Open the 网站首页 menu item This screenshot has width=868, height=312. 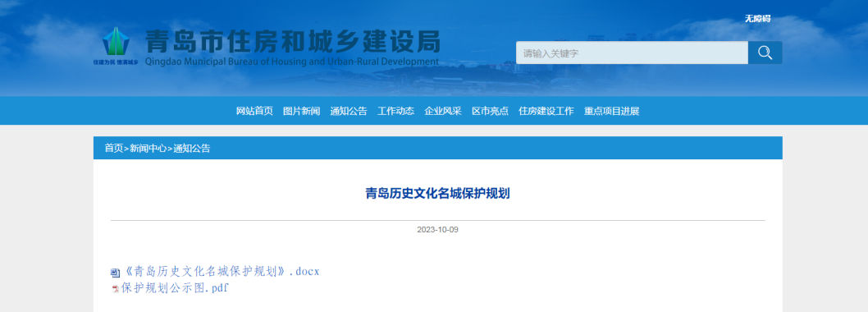coord(254,111)
